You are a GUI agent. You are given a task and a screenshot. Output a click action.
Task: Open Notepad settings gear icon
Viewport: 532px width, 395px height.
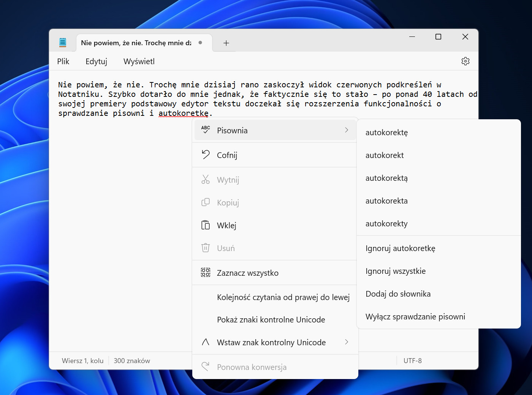click(x=465, y=61)
